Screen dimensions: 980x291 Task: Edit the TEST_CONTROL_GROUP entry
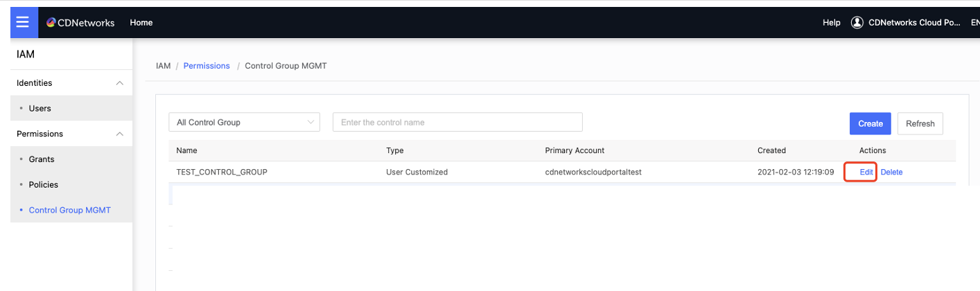tap(866, 172)
